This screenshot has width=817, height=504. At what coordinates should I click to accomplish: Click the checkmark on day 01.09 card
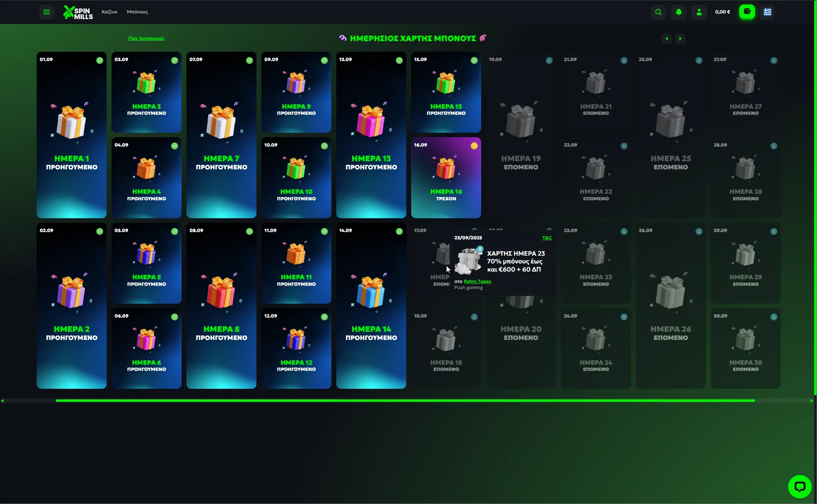coord(100,60)
